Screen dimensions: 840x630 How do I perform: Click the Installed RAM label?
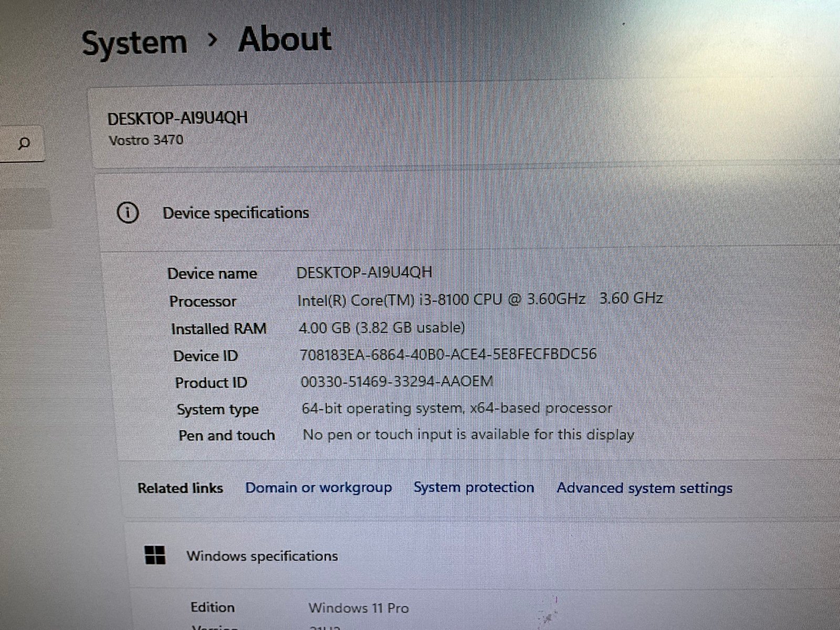(x=219, y=329)
